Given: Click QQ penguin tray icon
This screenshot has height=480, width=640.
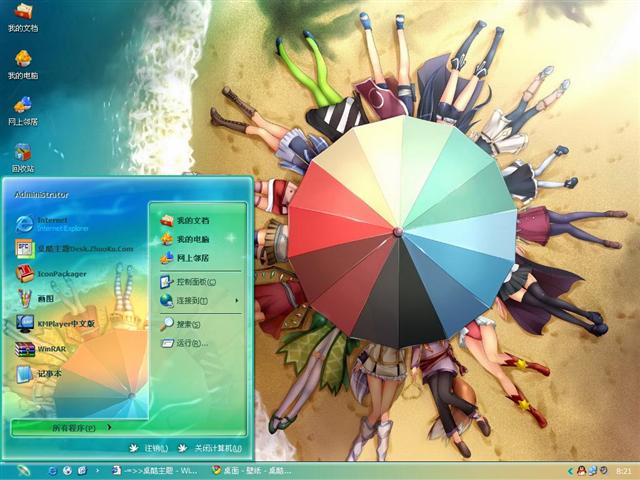Looking at the screenshot, I should coord(581,471).
